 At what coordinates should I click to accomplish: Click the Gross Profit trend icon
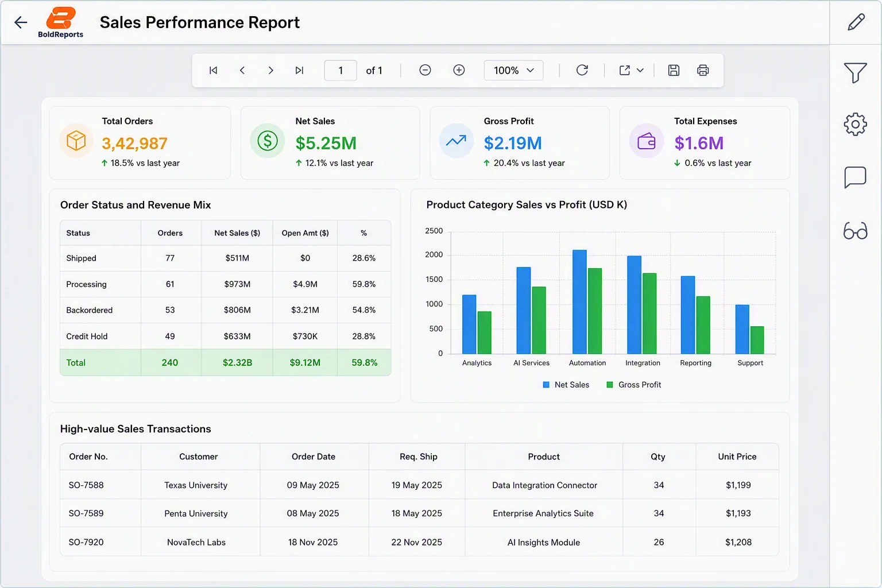[x=457, y=141]
